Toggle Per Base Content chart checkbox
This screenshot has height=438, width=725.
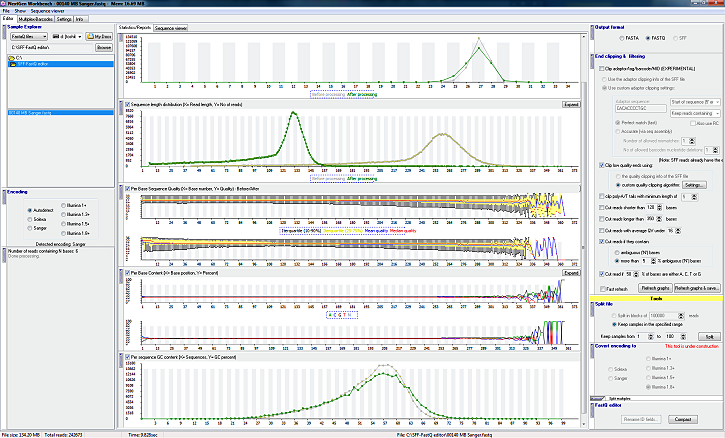point(127,273)
